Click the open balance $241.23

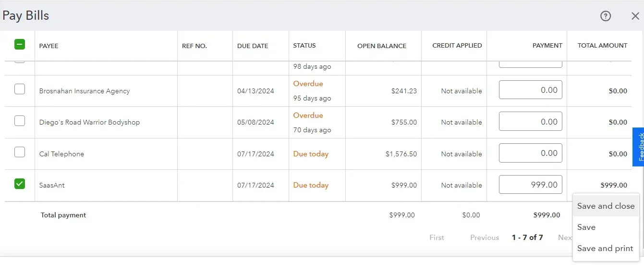(404, 91)
